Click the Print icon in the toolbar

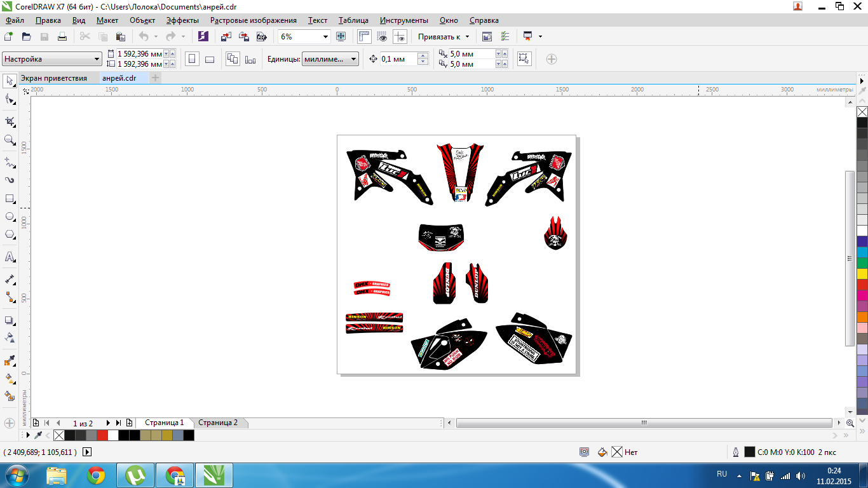[62, 36]
